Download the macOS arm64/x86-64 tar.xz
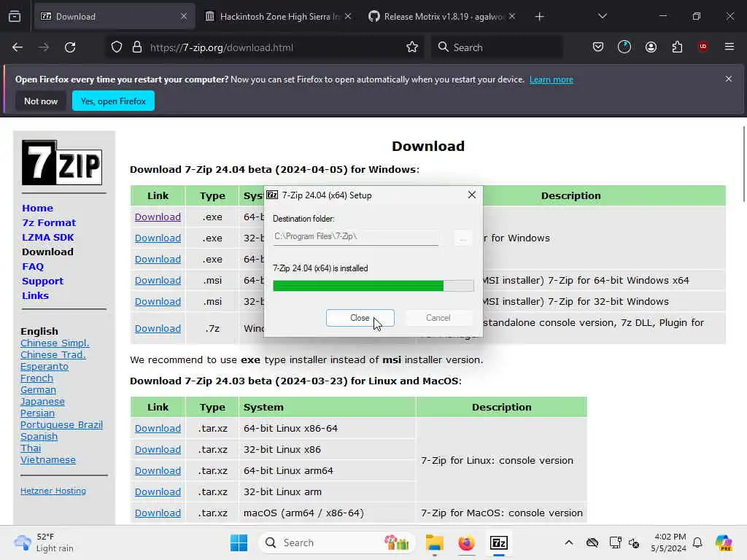 (158, 513)
